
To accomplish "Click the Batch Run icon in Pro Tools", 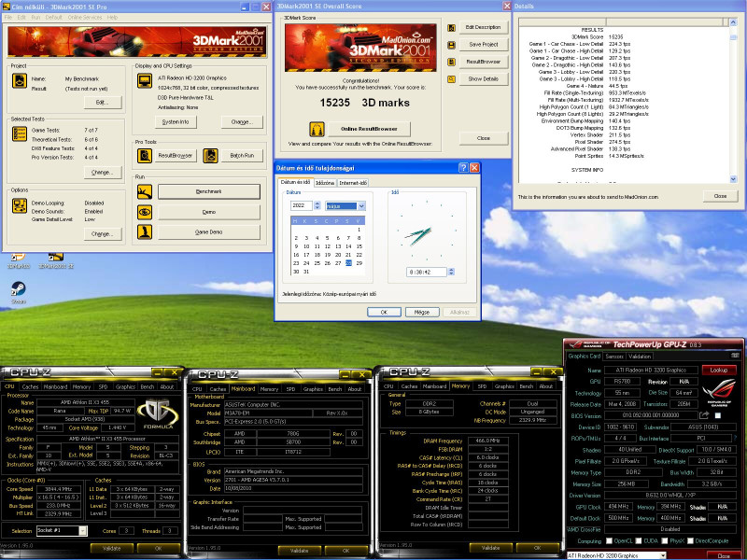I will click(x=211, y=155).
